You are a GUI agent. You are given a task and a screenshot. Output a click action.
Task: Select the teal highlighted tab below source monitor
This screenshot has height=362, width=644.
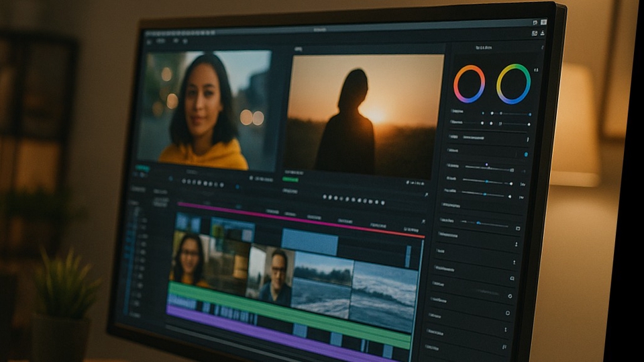(142, 168)
